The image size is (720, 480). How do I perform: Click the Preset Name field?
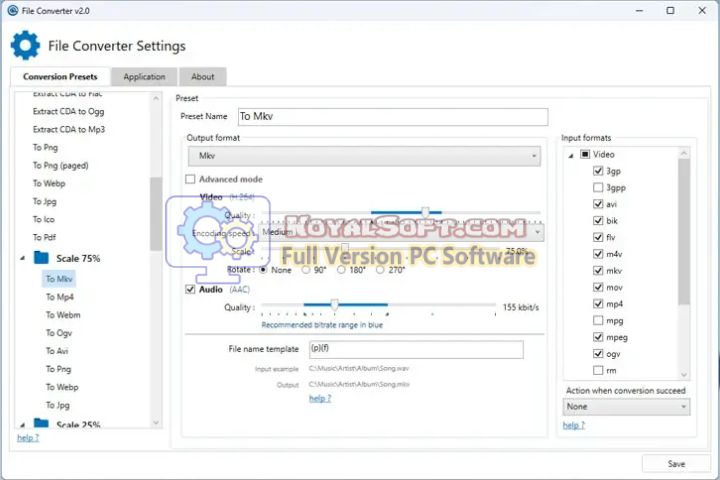(393, 117)
